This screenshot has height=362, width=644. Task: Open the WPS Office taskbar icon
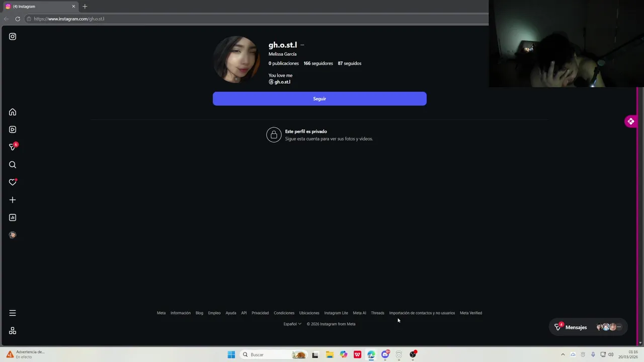pyautogui.click(x=357, y=354)
